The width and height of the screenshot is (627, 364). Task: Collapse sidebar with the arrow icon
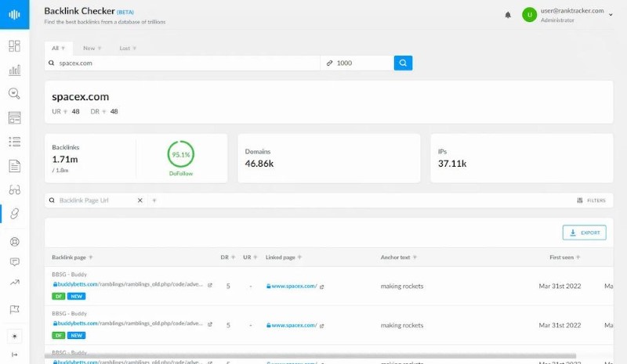14,355
